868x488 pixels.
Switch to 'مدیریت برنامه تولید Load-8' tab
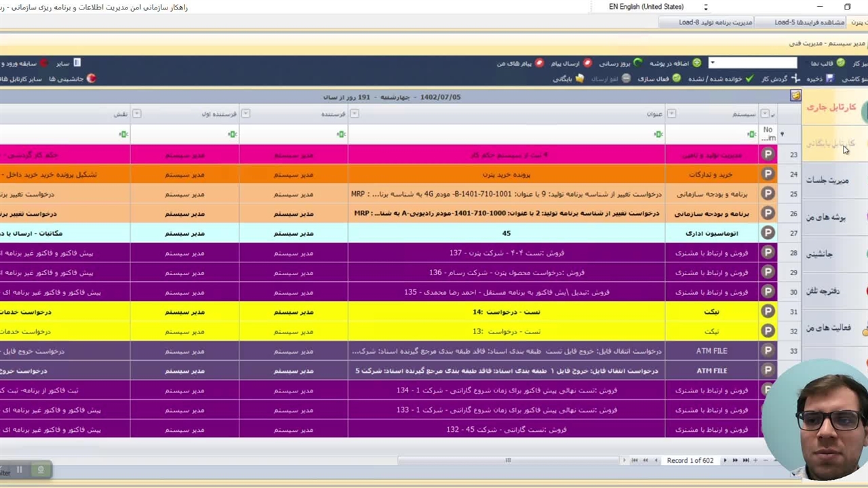click(x=715, y=22)
